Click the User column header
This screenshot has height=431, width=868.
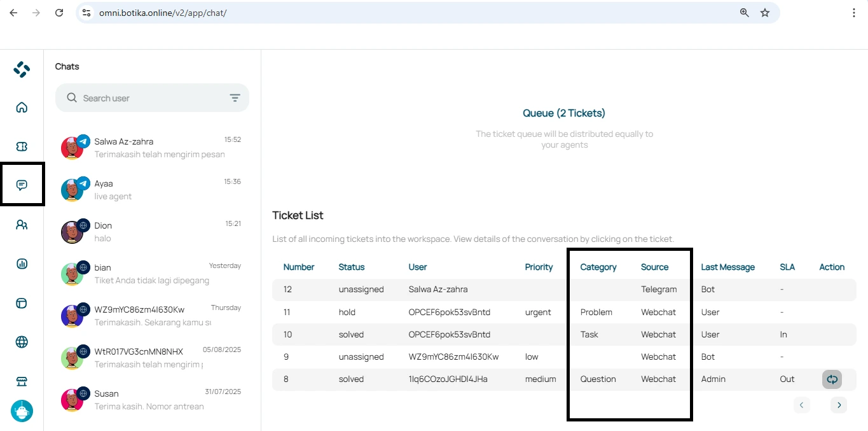(x=418, y=267)
